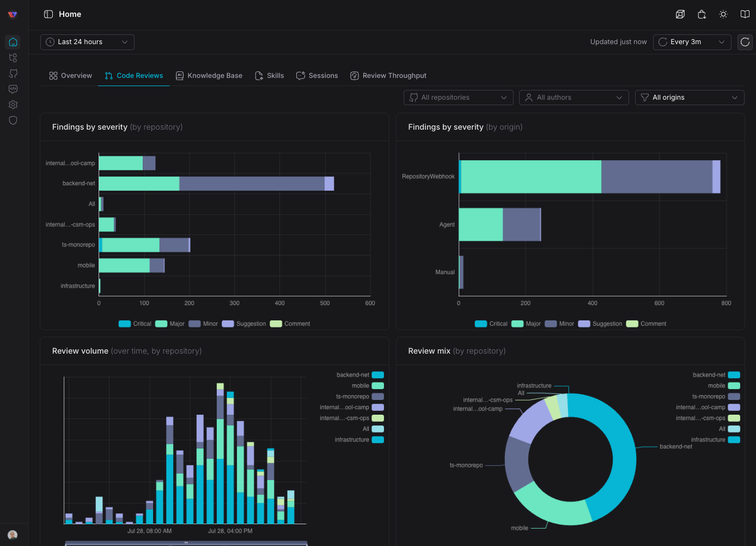Click the refresh button

click(x=745, y=42)
